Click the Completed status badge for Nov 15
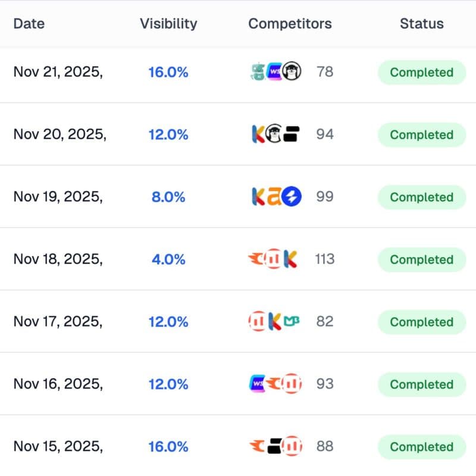The height and width of the screenshot is (476, 476). click(x=421, y=447)
